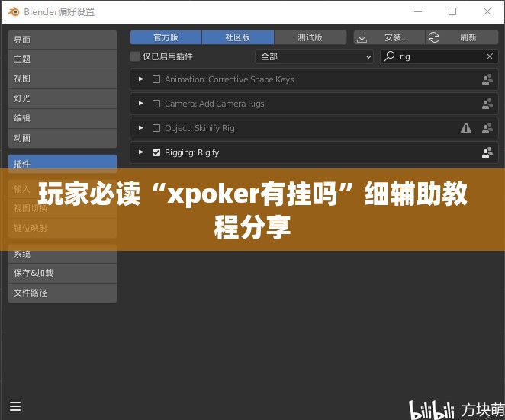505x420 pixels.
Task: Click the refresh circular arrows icon
Action: pos(434,37)
